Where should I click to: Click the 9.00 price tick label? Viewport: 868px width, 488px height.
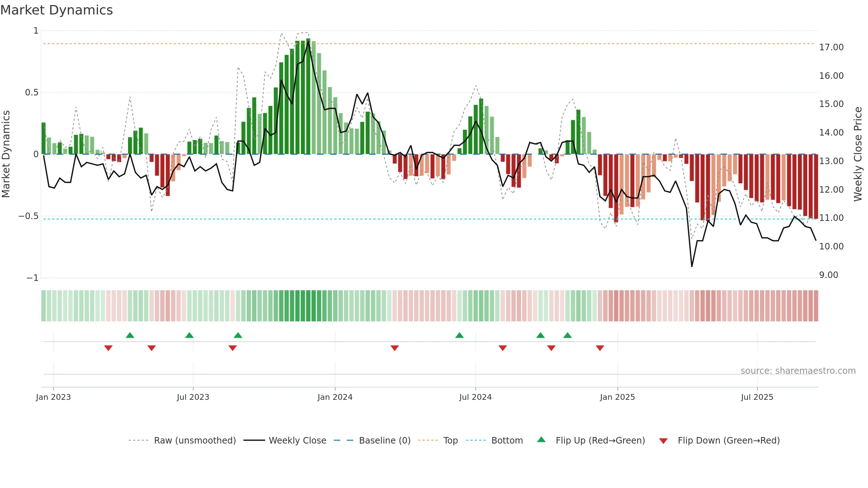(829, 275)
